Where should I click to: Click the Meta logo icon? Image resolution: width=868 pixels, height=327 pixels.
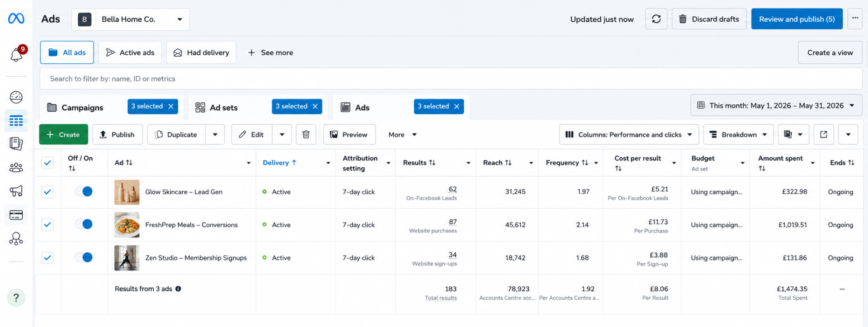tap(16, 19)
